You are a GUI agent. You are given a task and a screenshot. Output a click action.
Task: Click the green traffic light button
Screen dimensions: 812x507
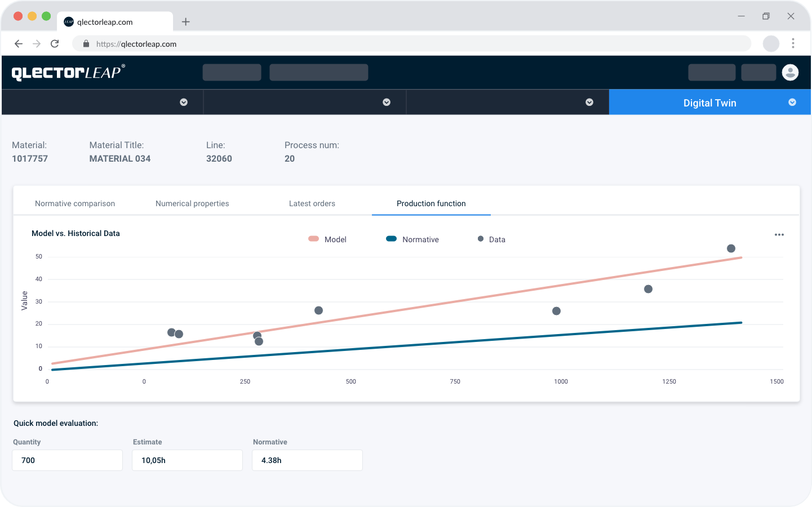(x=46, y=16)
